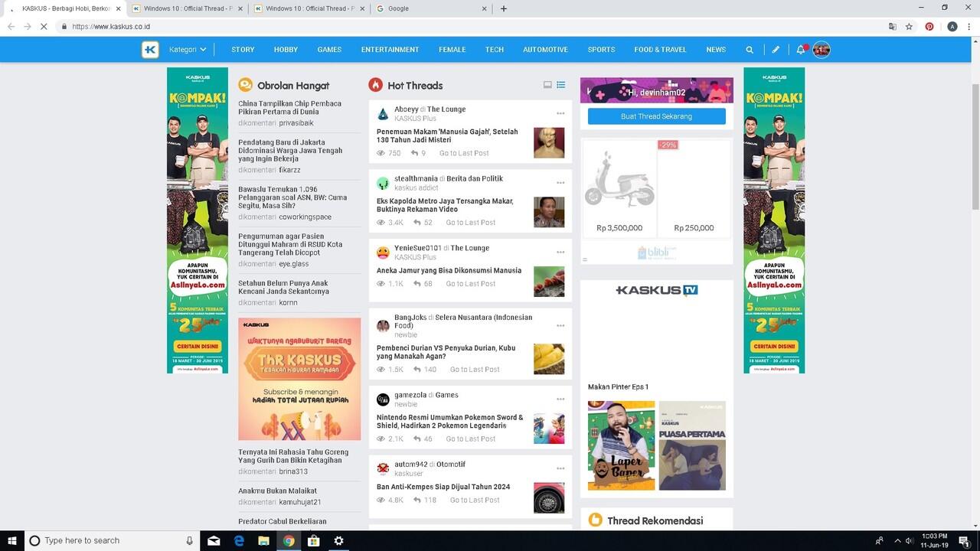Open 'Bawaslu Temukan 1.096 Pelanggaran' article
The width and height of the screenshot is (980, 551).
[x=292, y=197]
